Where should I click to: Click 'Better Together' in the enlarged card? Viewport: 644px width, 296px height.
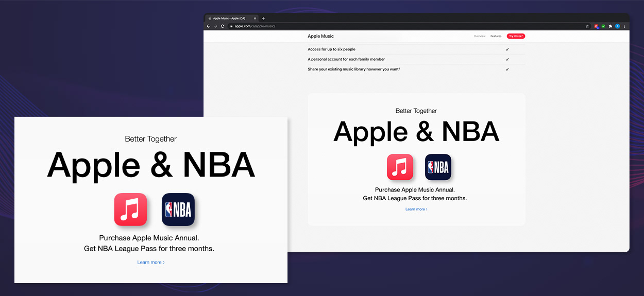151,139
